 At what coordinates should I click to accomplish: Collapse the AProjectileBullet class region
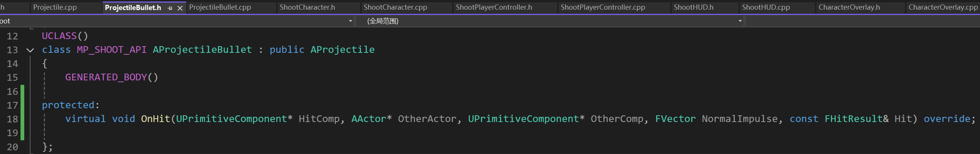[30, 50]
